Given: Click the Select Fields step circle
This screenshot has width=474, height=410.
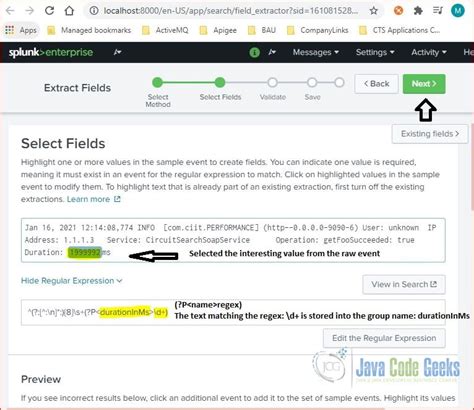Looking at the screenshot, I should [220, 82].
